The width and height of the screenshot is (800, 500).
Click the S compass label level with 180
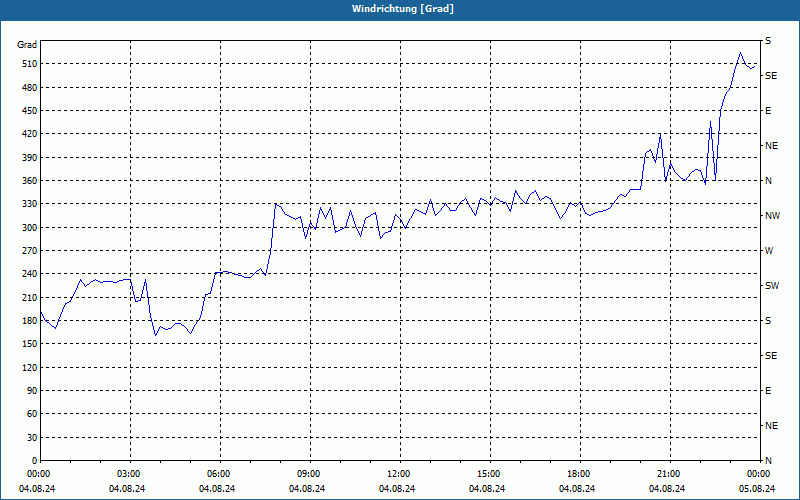tap(768, 321)
